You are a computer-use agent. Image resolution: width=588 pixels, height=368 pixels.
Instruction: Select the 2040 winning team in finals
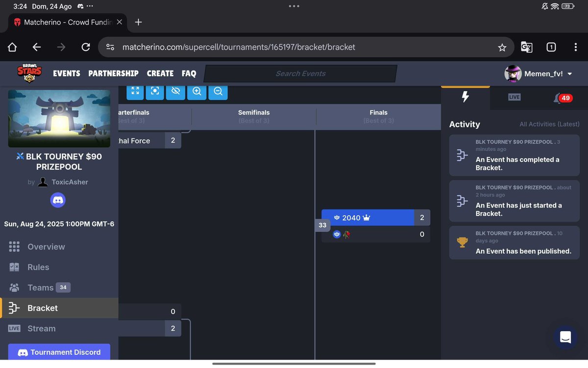point(376,217)
